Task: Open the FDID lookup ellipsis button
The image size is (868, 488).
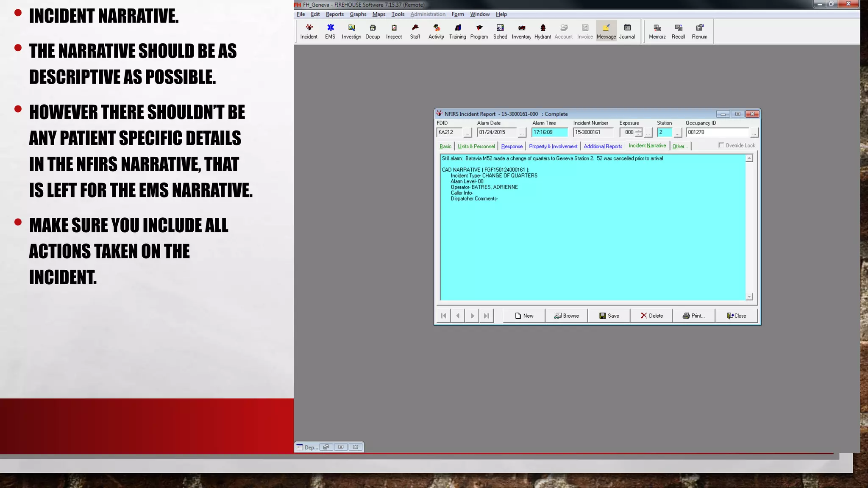Action: 467,133
